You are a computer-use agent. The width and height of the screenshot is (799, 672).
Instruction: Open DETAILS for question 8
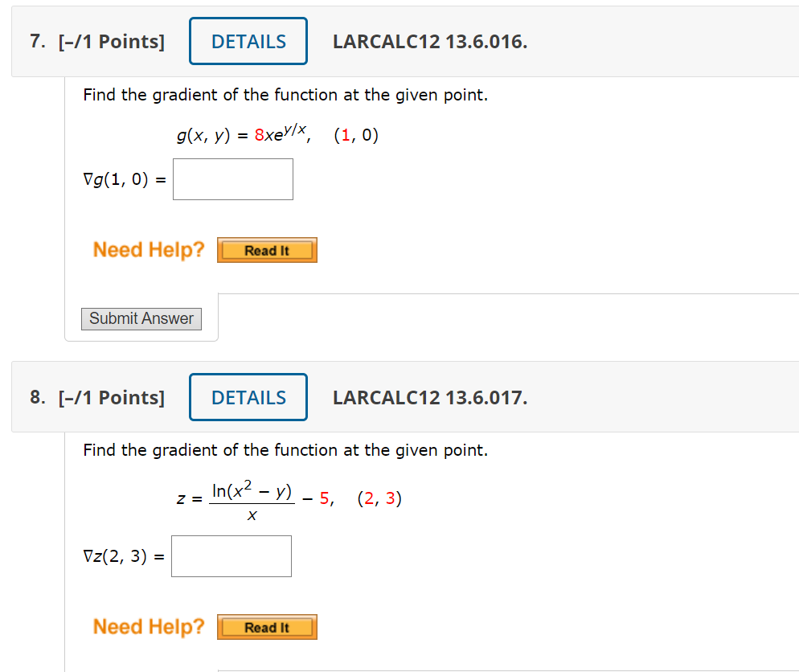coord(248,396)
